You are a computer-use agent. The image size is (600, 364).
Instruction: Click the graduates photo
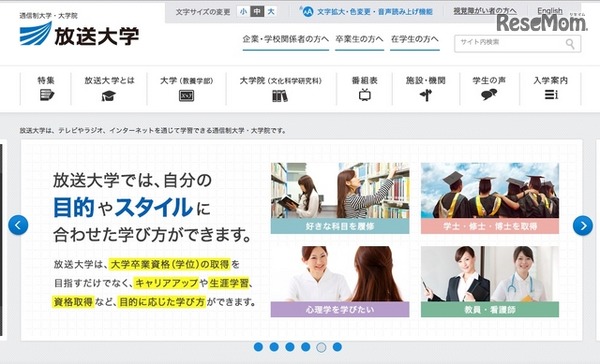(490, 191)
